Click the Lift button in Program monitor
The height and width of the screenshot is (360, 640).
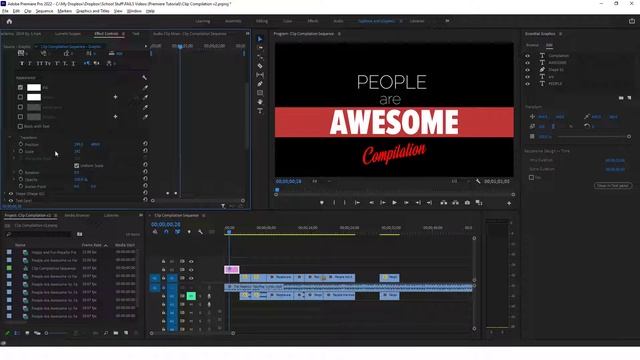[x=443, y=202]
